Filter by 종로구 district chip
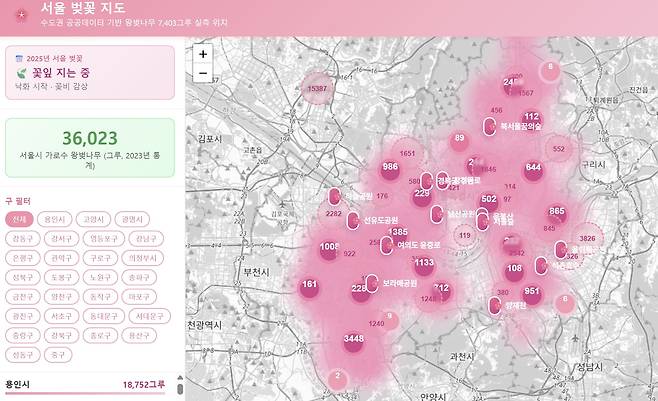 pyautogui.click(x=100, y=335)
